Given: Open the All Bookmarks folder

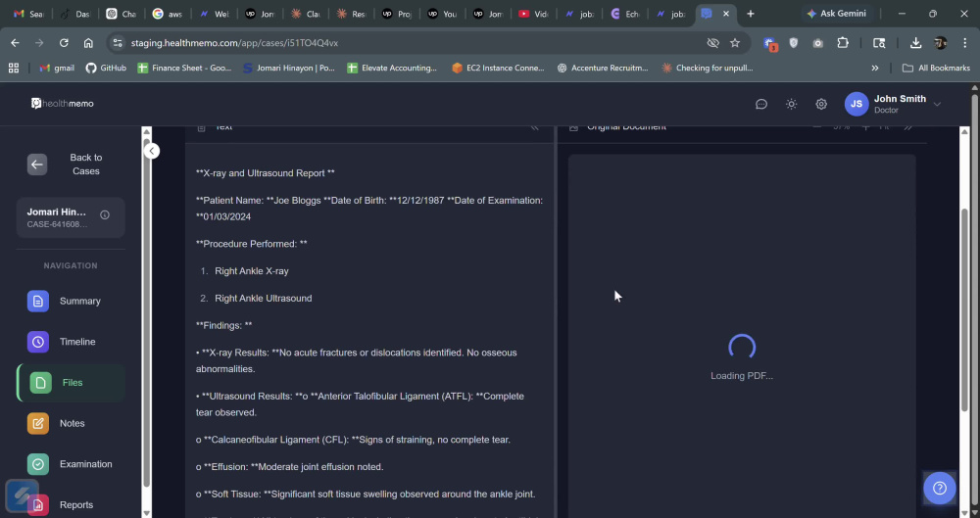Looking at the screenshot, I should (936, 69).
